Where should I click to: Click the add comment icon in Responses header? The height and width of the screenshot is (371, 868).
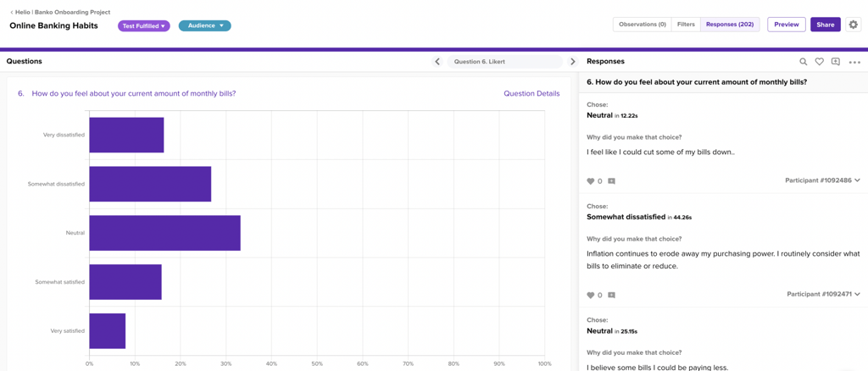(x=835, y=62)
